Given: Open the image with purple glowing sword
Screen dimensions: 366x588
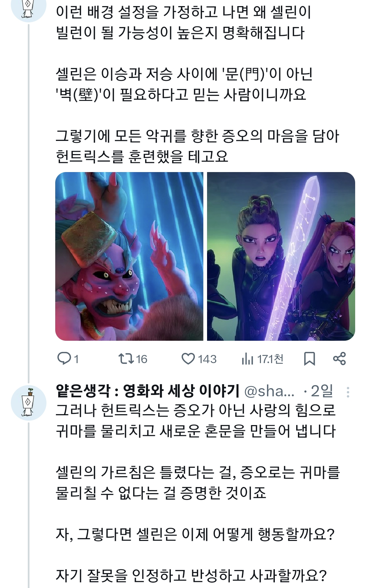Looking at the screenshot, I should pos(281,256).
